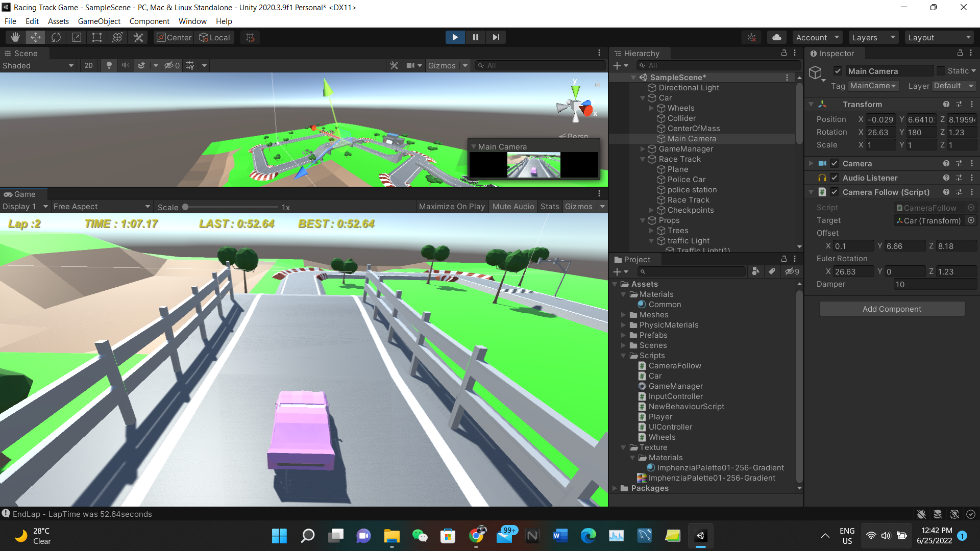
Task: Click Maximize On Play in Game view
Action: tap(451, 206)
